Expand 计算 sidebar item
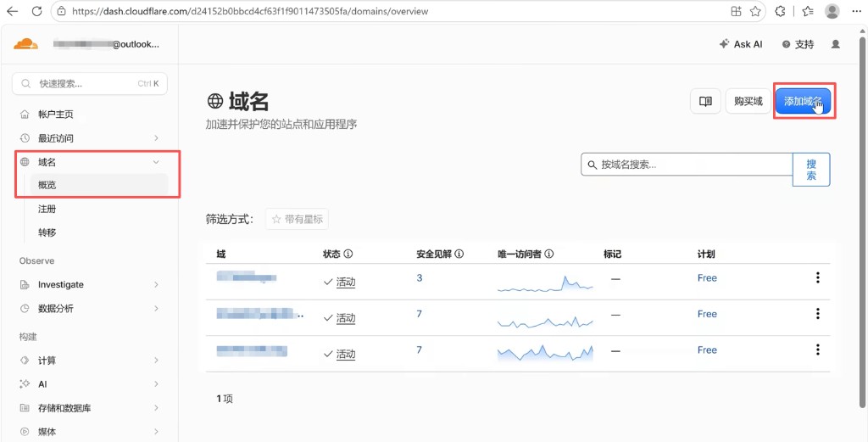Viewport: 868px width, 442px height. (91, 361)
